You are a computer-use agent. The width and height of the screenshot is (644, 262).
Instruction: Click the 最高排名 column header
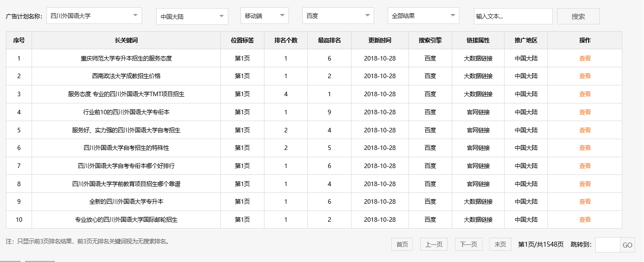(x=329, y=40)
